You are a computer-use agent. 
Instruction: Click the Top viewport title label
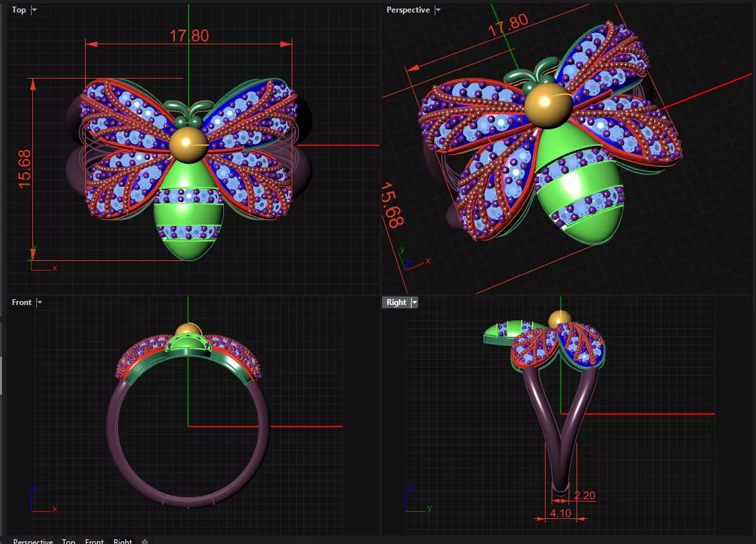pos(19,10)
